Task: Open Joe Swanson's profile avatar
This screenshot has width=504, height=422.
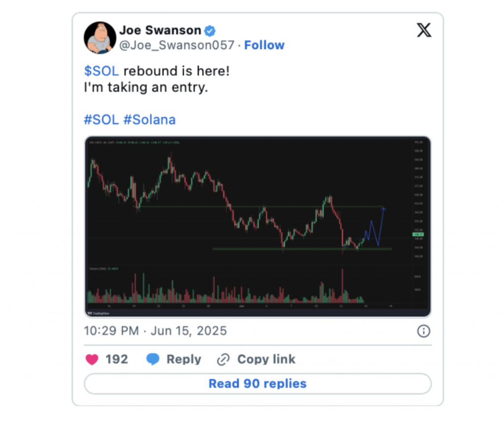Action: click(100, 37)
